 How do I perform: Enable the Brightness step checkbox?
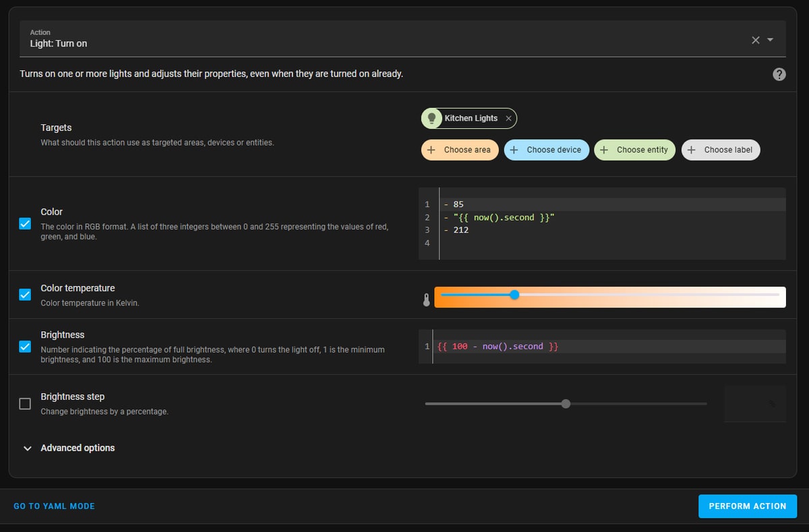tap(25, 404)
